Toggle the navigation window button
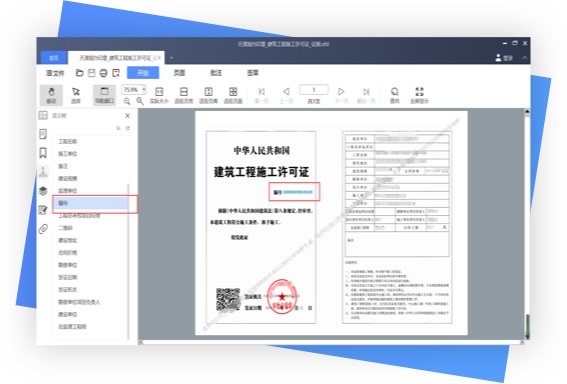Viewport: 567px width, 384px height. [105, 95]
